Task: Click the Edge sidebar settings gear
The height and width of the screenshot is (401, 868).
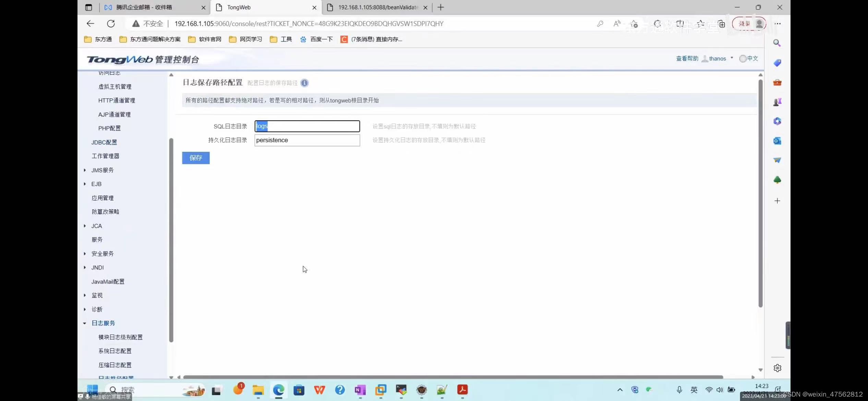Action: [777, 368]
